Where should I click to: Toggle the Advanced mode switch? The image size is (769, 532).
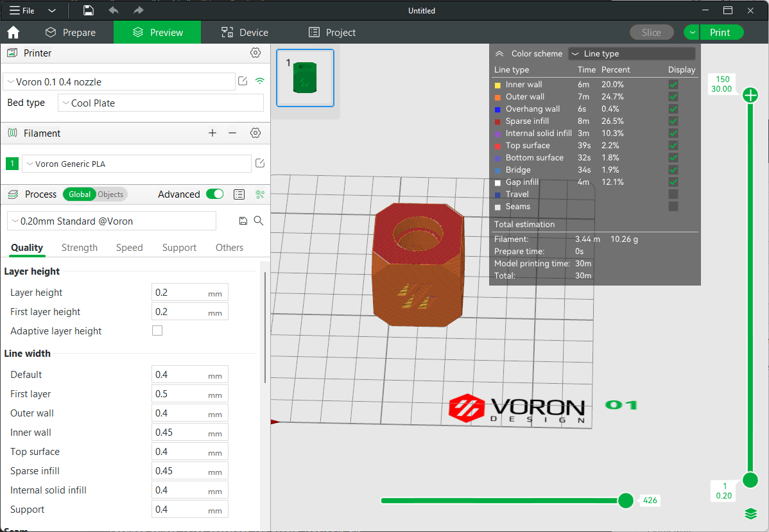tap(215, 194)
